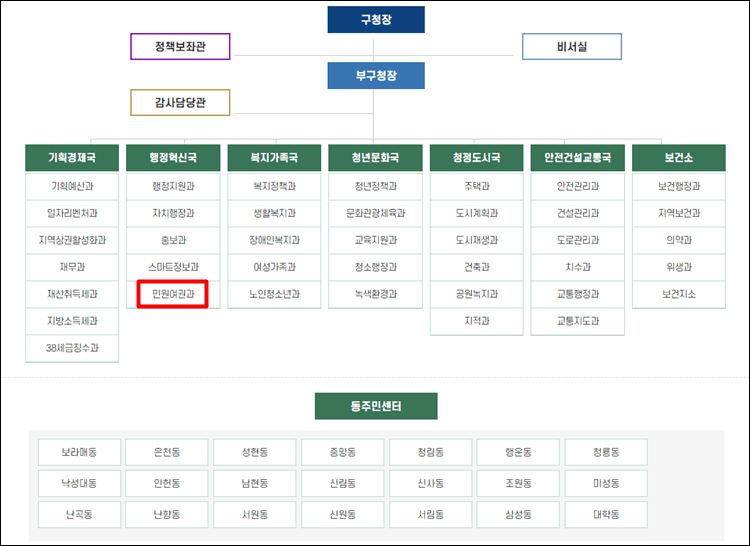
Task: Click the 부구청장 box
Action: 376,76
